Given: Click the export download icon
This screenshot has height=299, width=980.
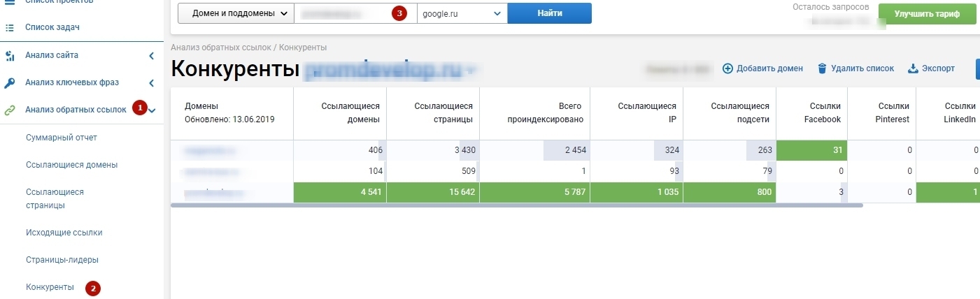Looking at the screenshot, I should [x=913, y=68].
